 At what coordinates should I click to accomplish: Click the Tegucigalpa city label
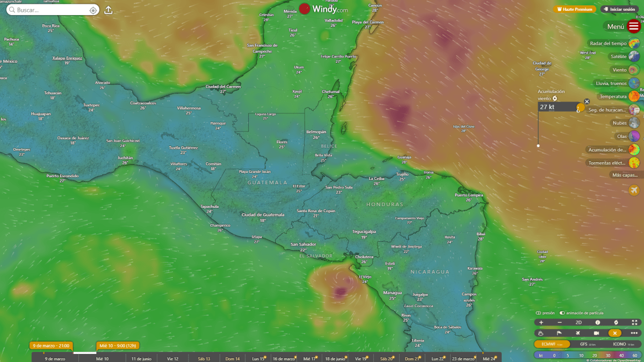[364, 231]
